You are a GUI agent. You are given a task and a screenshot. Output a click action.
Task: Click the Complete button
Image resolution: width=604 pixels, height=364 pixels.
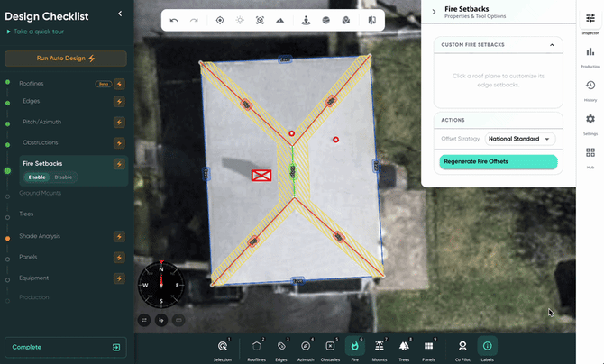66,348
